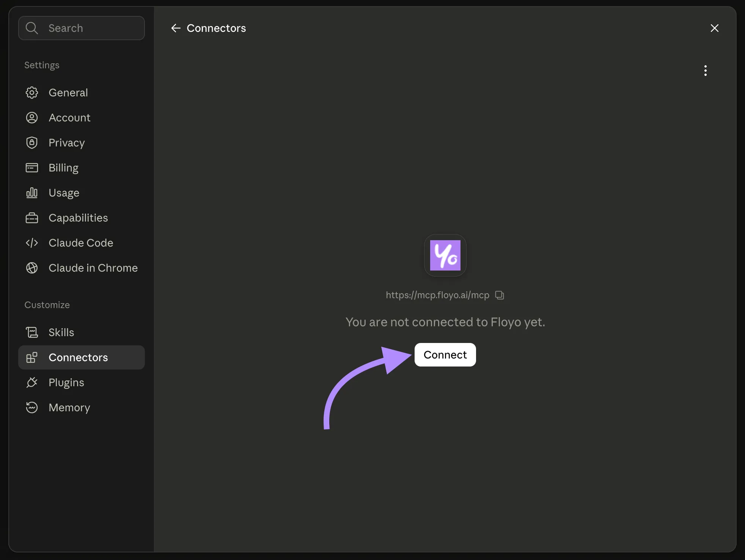The width and height of the screenshot is (745, 560).
Task: Click the Account person icon
Action: tap(32, 118)
